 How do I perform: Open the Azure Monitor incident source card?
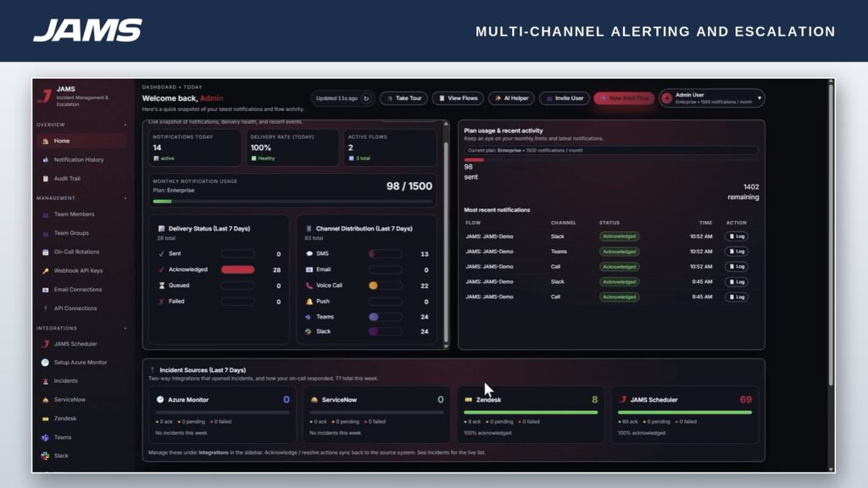[223, 415]
